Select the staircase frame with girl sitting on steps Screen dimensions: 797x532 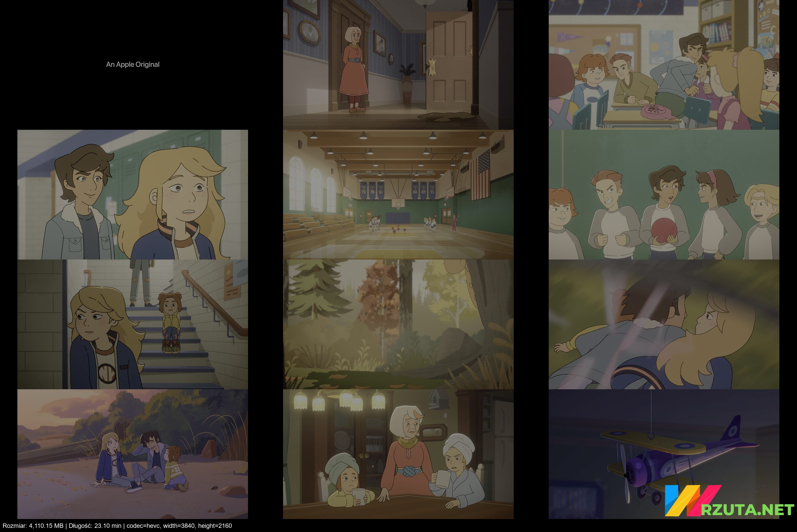pos(133,324)
